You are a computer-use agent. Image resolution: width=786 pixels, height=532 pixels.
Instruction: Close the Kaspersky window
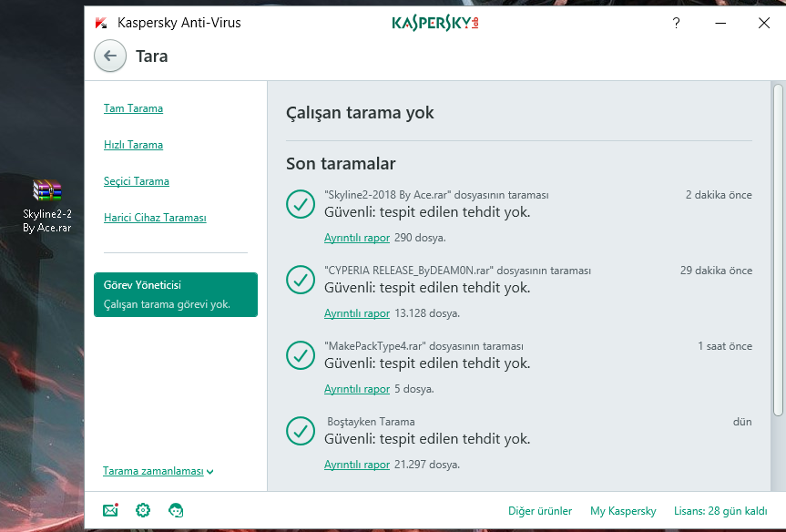tap(764, 23)
